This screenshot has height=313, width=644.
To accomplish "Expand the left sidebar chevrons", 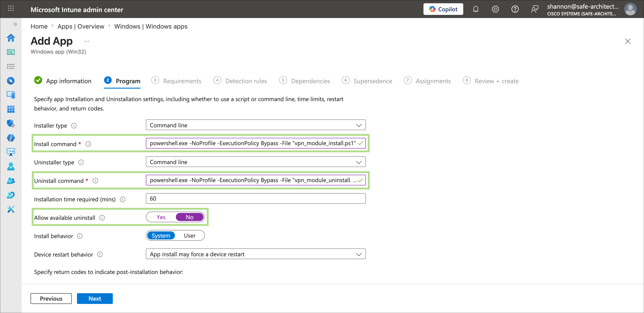I will [x=15, y=24].
